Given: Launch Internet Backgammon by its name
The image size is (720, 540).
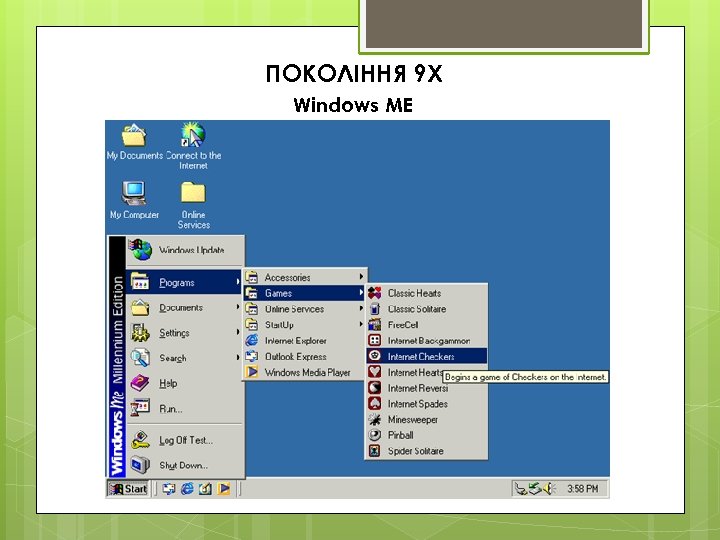Looking at the screenshot, I should click(428, 341).
